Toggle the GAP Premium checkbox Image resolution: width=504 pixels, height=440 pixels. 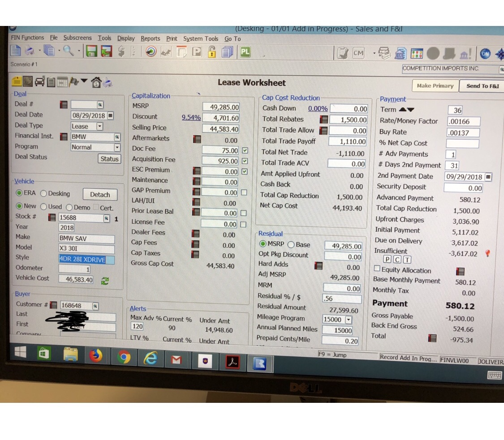[244, 192]
